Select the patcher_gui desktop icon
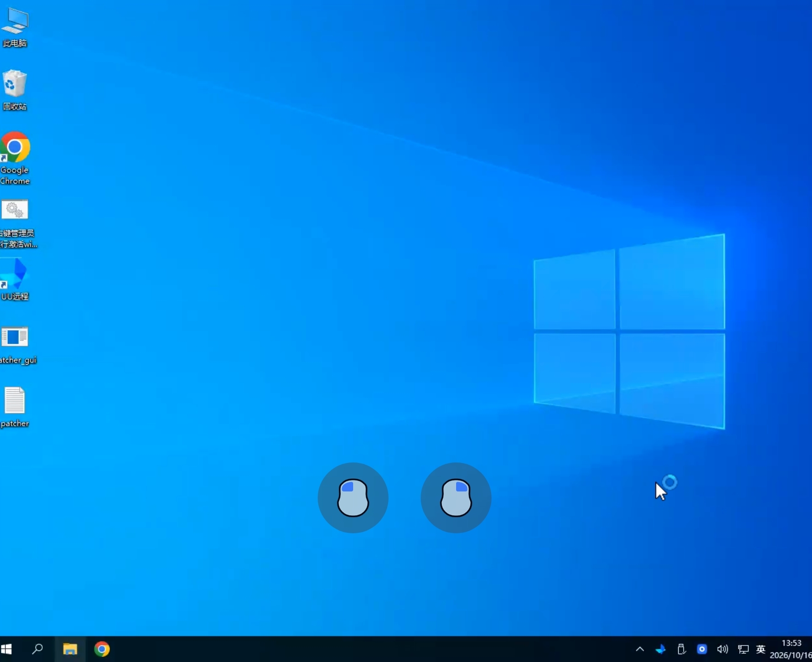Image resolution: width=812 pixels, height=662 pixels. (17, 346)
